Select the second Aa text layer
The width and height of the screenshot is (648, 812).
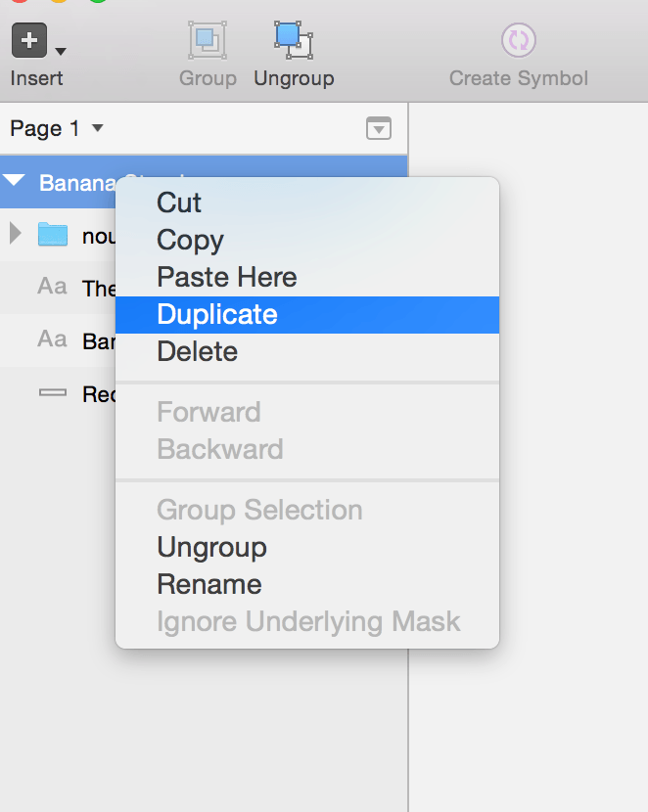tap(52, 339)
